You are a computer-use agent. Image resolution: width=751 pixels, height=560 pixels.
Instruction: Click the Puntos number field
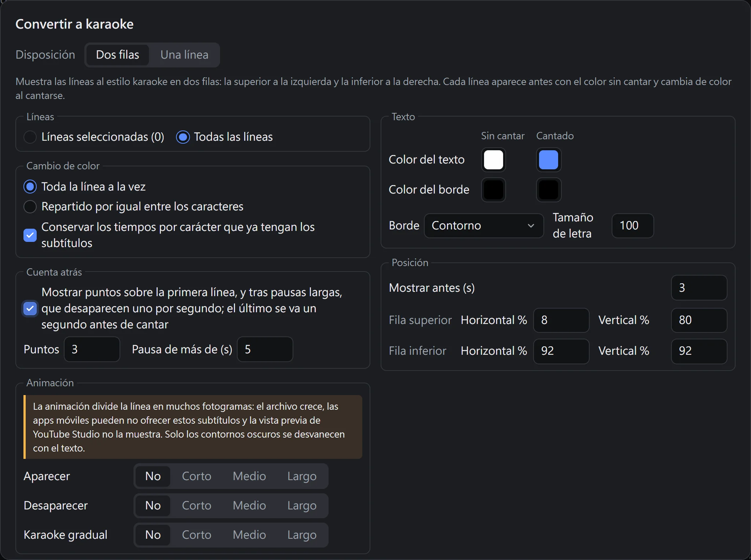92,350
